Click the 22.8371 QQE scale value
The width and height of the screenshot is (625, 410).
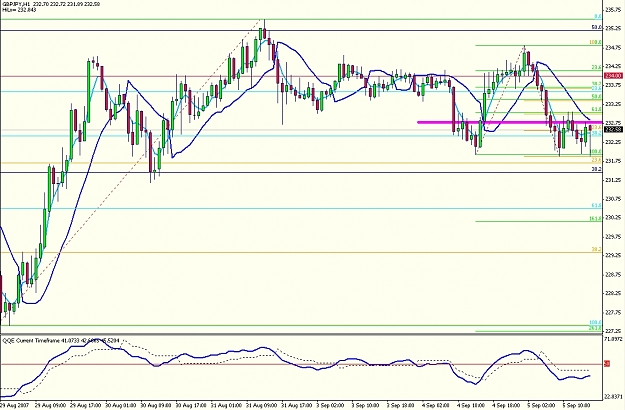click(x=614, y=396)
